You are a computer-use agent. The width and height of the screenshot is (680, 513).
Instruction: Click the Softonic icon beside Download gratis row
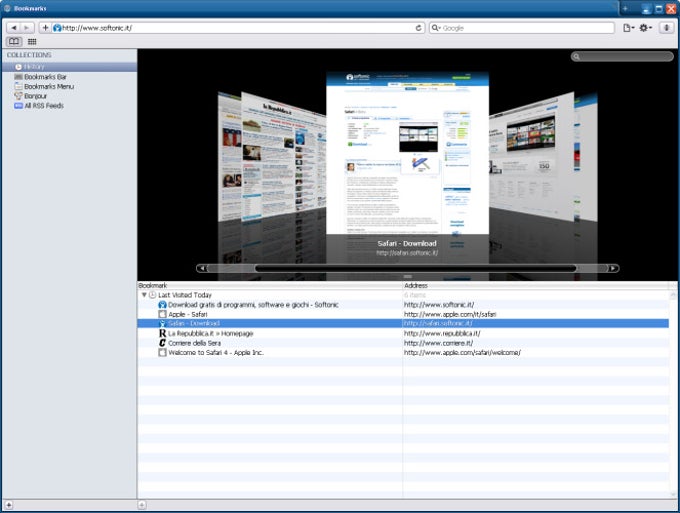162,305
